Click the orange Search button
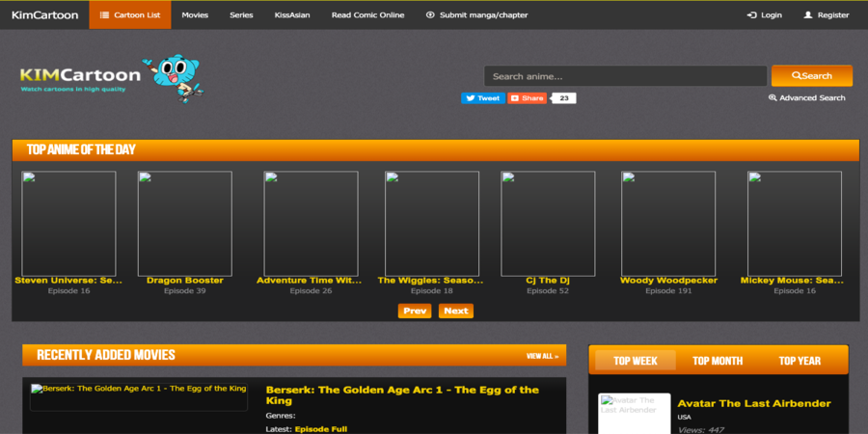 [x=812, y=76]
